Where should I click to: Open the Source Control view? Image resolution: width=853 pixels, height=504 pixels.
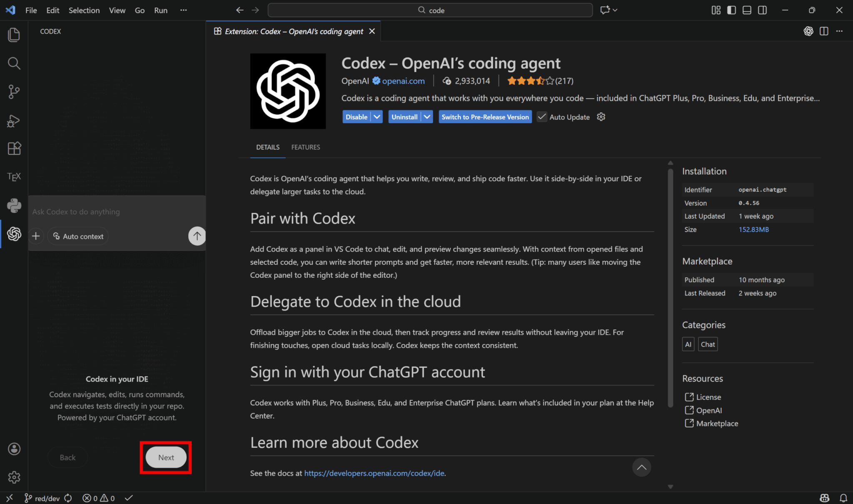point(14,92)
